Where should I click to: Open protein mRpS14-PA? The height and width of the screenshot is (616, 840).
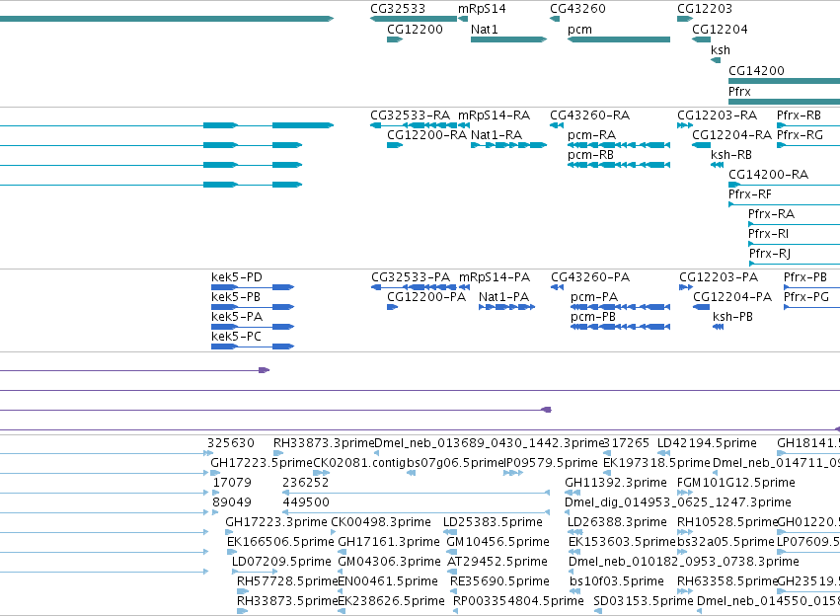pyautogui.click(x=494, y=277)
